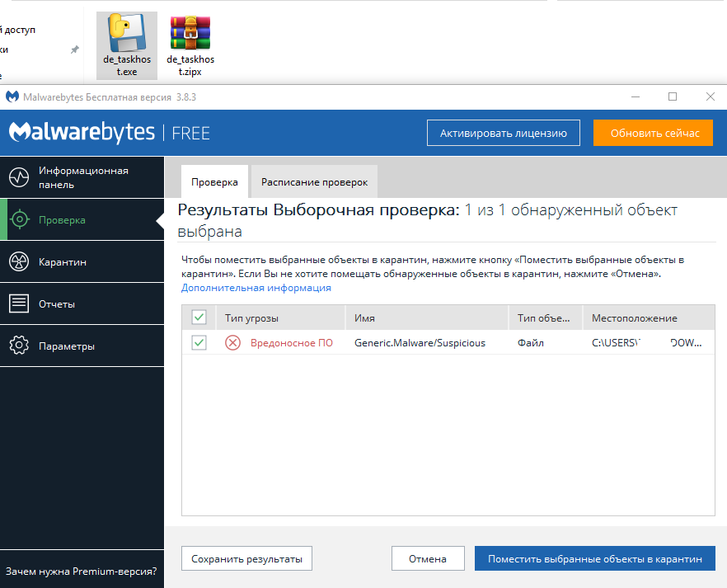Click the Параметры gear icon

(19, 346)
